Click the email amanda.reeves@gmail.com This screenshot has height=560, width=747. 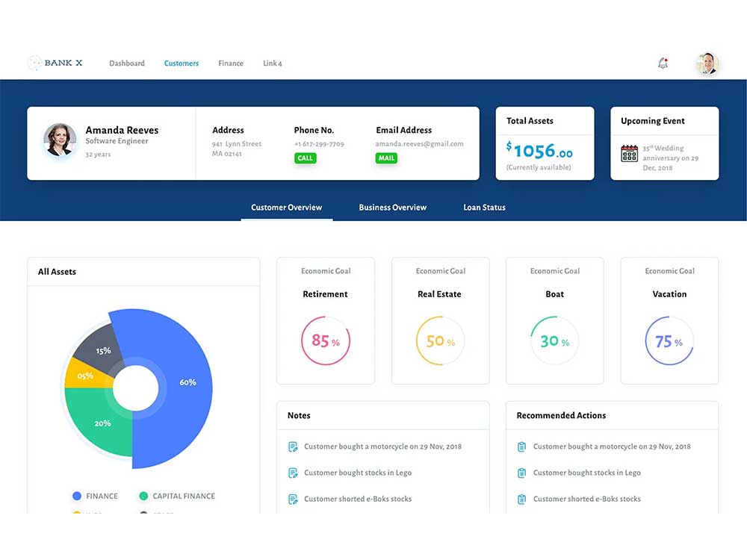[x=419, y=144]
